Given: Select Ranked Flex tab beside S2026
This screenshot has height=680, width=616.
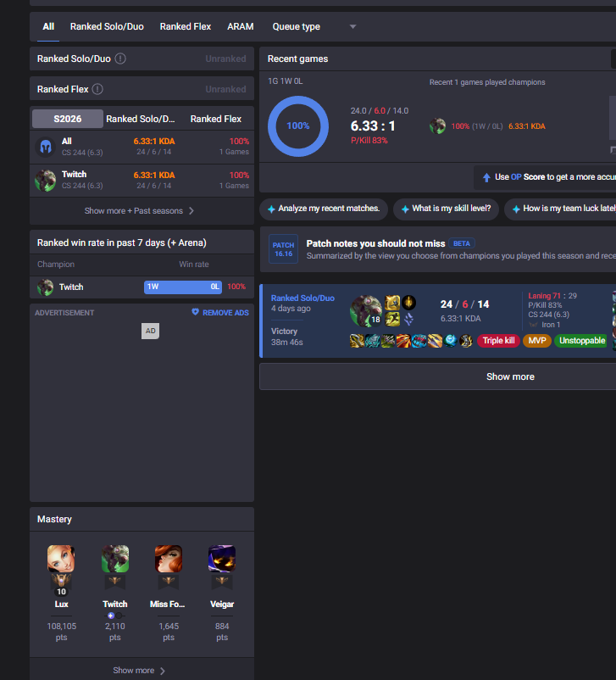Looking at the screenshot, I should 216,119.
